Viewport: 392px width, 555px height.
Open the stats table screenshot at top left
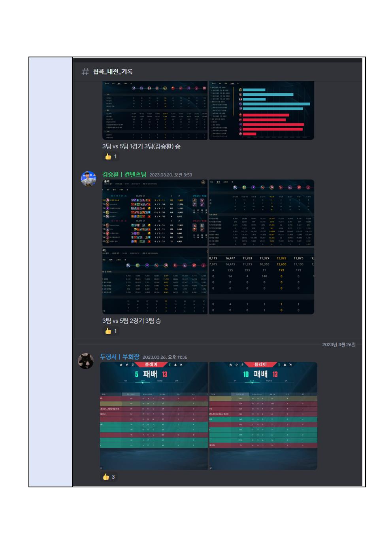click(x=155, y=110)
